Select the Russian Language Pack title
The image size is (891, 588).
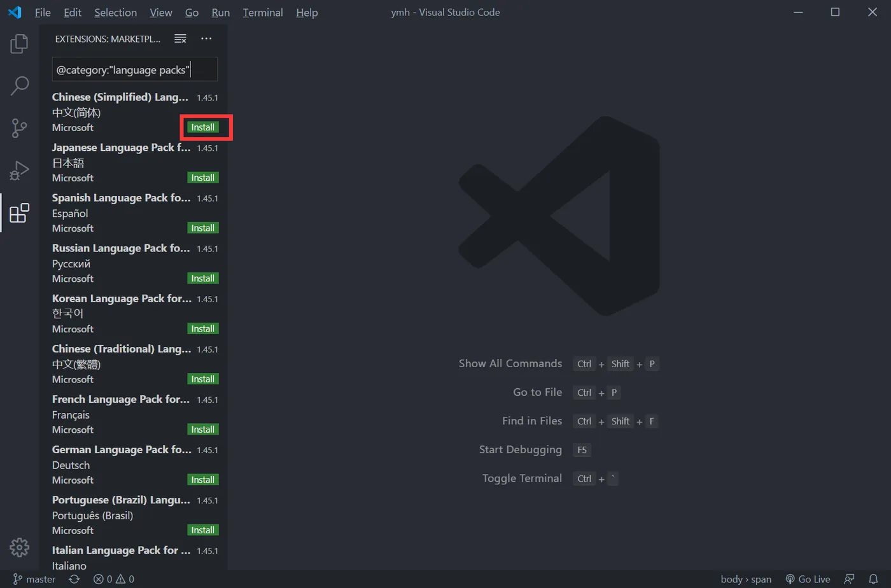[x=121, y=248]
